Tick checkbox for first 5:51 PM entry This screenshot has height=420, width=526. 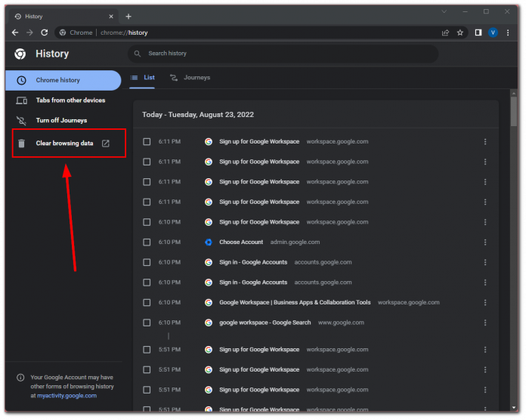coord(147,350)
